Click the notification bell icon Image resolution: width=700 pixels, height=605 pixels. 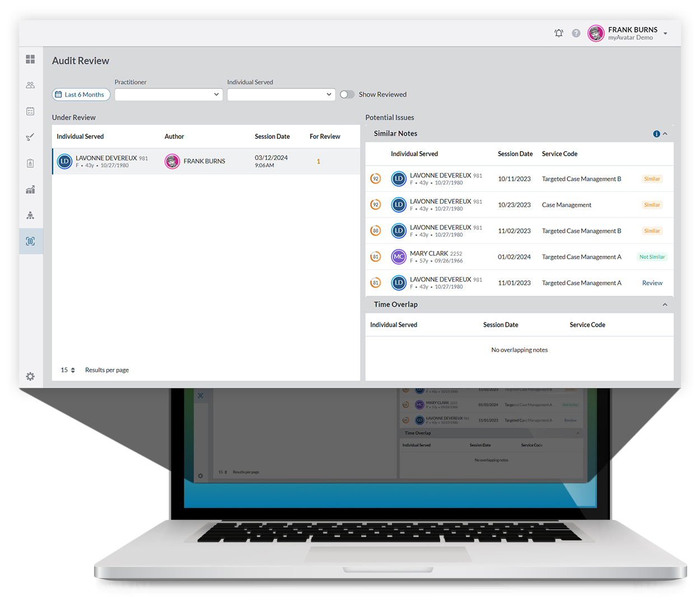point(558,33)
